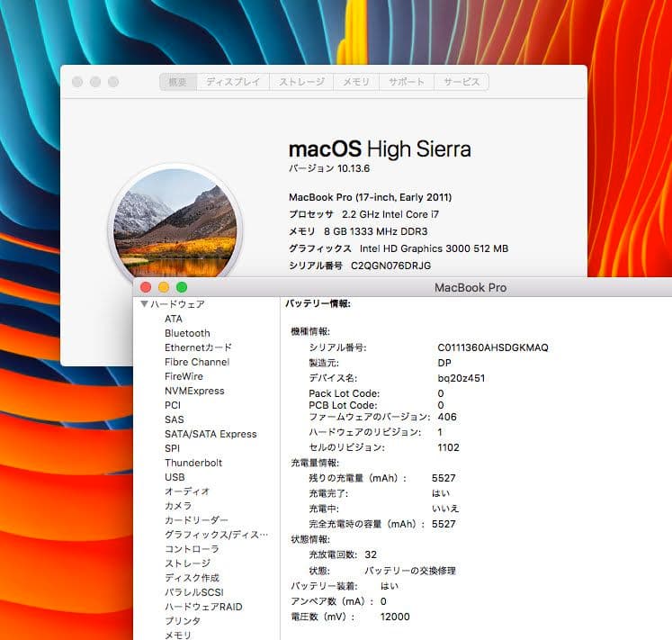Click the macOS High Sierra title text
This screenshot has width=672, height=640.
[380, 149]
